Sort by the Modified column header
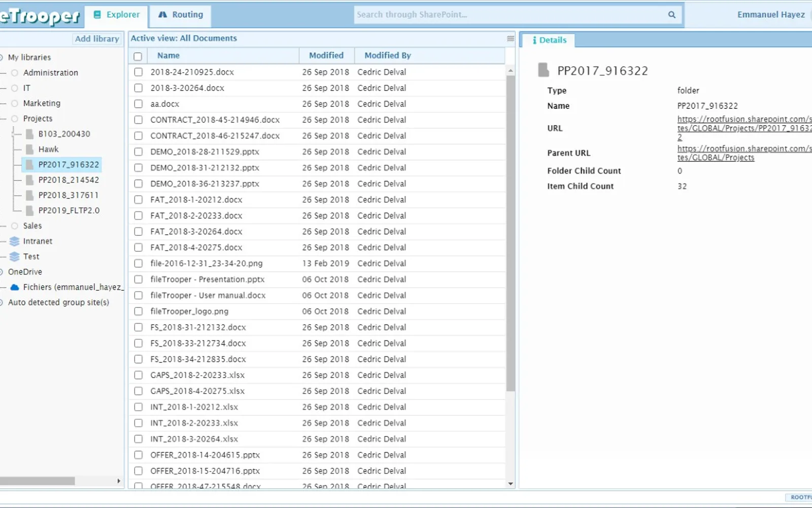 click(x=326, y=55)
